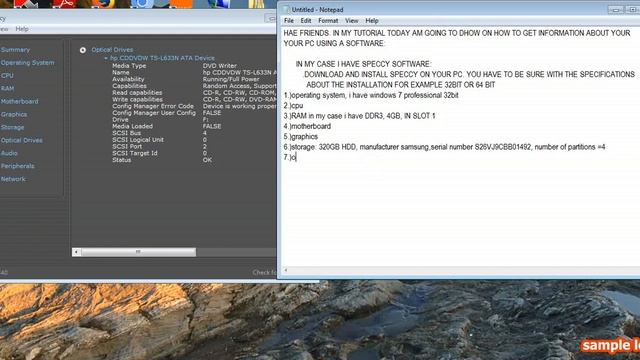Click the Check for updates link in Speccy
Screen dimensions: 640x360
(264, 272)
